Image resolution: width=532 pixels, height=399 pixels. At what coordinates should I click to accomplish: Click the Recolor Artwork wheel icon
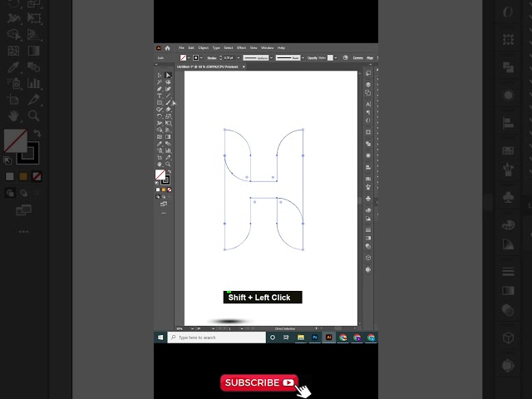pyautogui.click(x=346, y=57)
